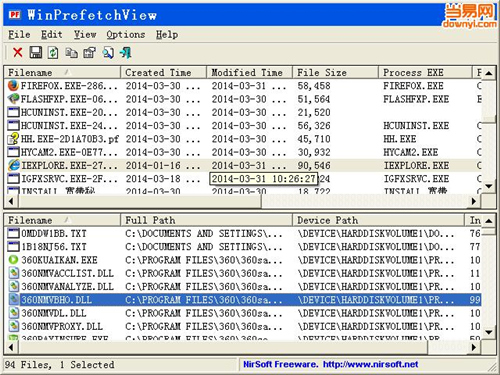Select the FIREFOX.EXE-286... prefetch file row
Screen dimensions: 500x375
pos(243,86)
